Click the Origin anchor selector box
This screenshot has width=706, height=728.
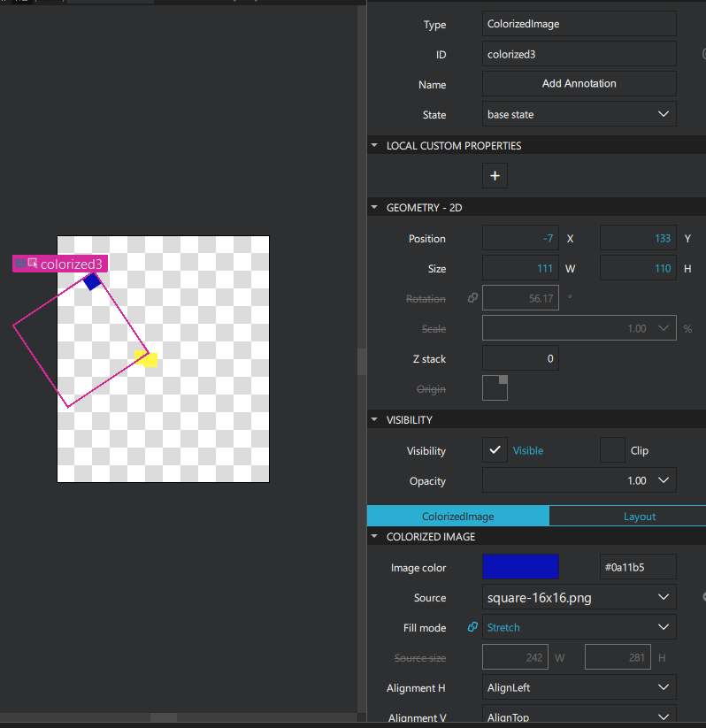coord(495,388)
